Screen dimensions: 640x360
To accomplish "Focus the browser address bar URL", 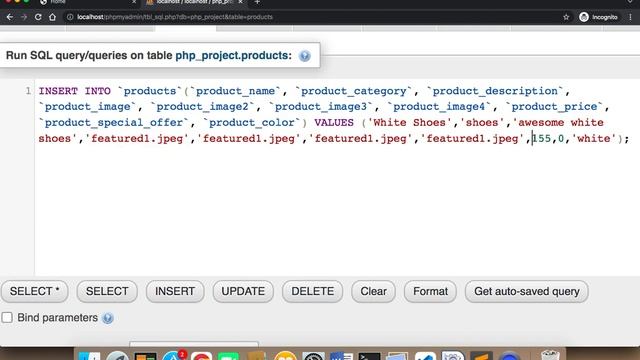I will (x=175, y=17).
